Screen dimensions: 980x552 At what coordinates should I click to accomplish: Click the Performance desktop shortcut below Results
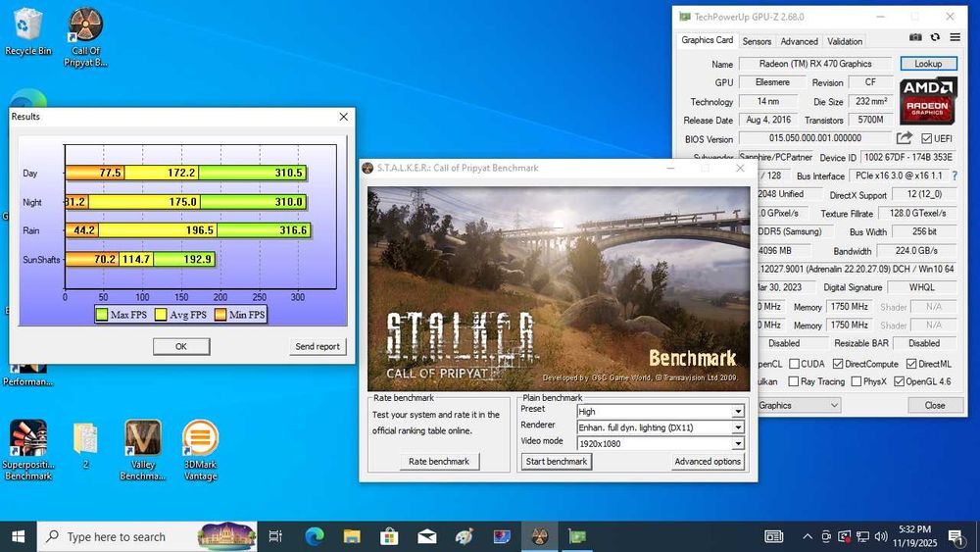click(x=28, y=374)
